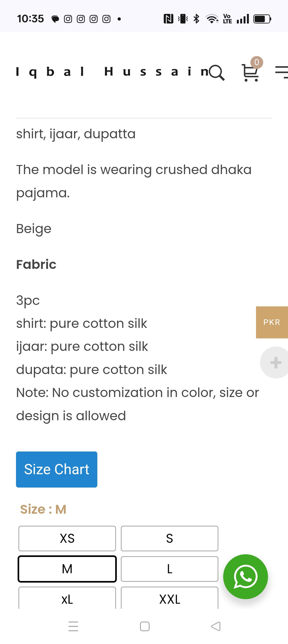Select the M size option

[x=67, y=569]
